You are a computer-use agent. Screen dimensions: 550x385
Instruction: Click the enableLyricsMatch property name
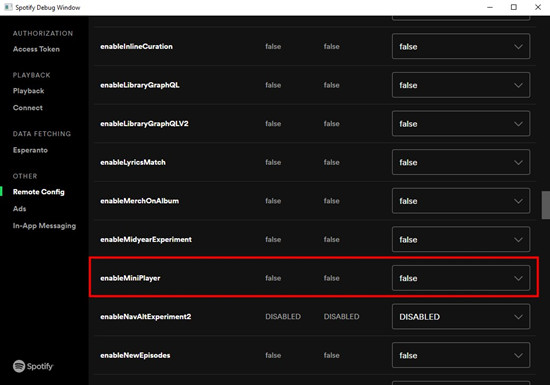(x=133, y=162)
